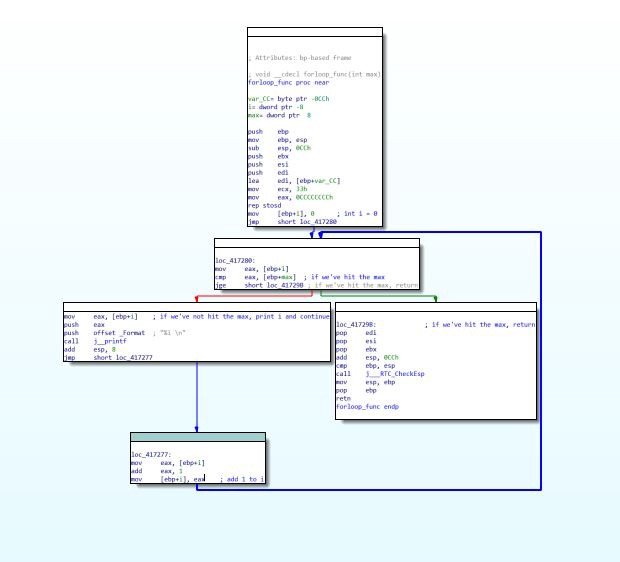
Task: Select the '; Attributes: bp-based frame' comment
Action: pyautogui.click(x=300, y=58)
